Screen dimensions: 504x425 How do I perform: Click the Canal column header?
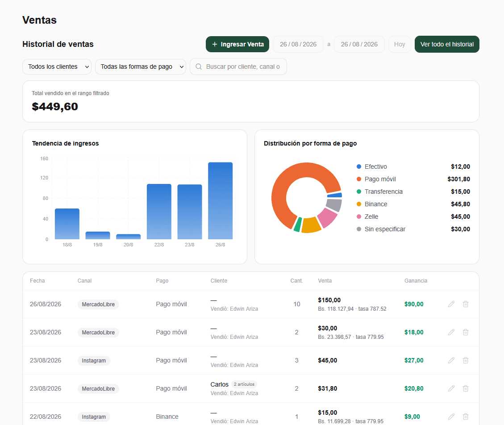84,281
